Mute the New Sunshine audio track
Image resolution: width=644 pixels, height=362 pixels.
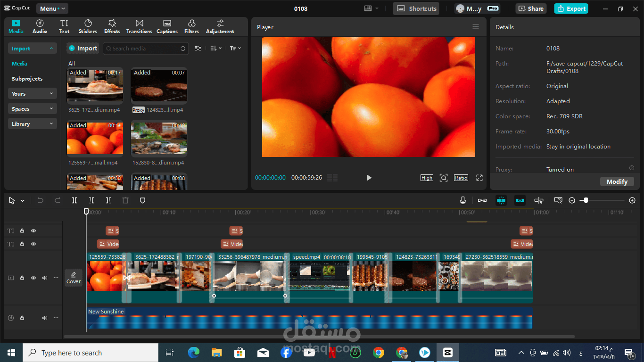point(45,318)
